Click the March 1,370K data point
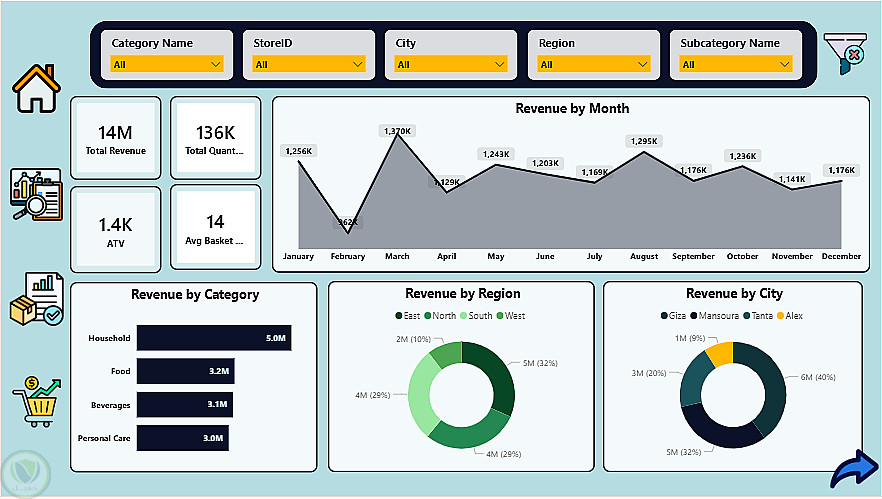Image resolution: width=882 pixels, height=499 pixels. tap(398, 135)
